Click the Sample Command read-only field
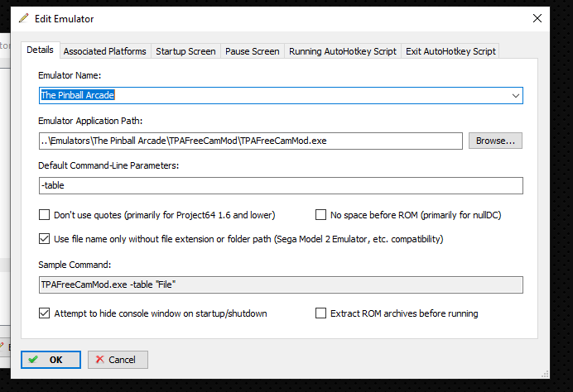The height and width of the screenshot is (392, 573). click(x=281, y=284)
